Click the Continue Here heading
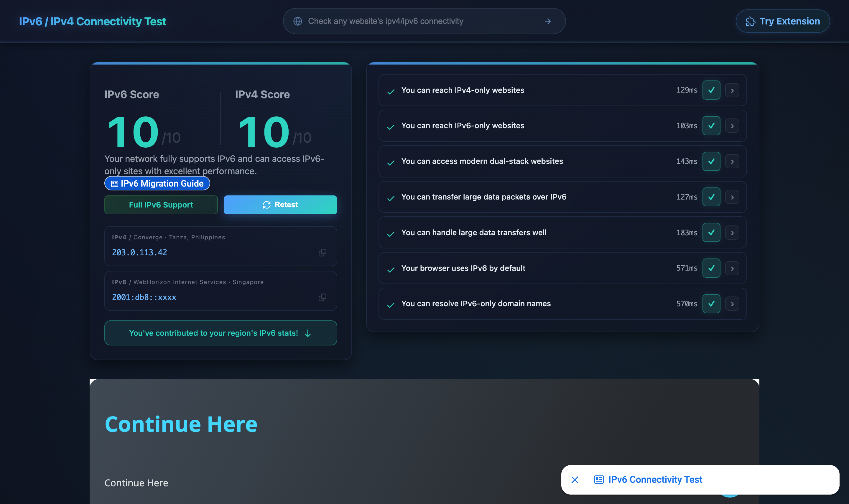This screenshot has width=849, height=504. pyautogui.click(x=181, y=424)
